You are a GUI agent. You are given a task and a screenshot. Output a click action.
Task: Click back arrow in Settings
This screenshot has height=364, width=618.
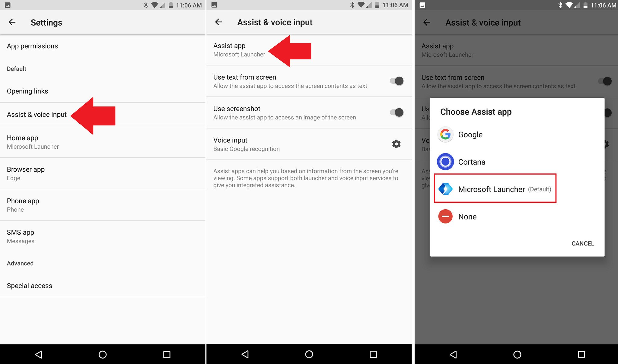[12, 23]
